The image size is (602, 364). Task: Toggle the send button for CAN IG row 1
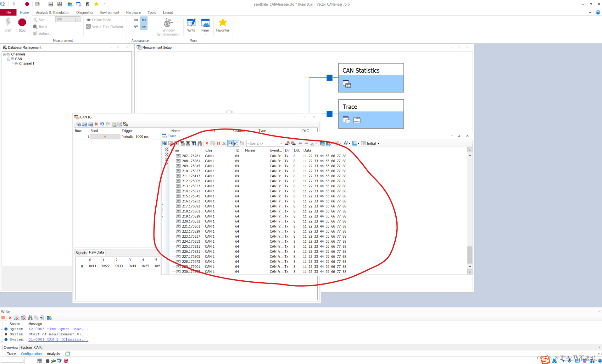(x=105, y=136)
